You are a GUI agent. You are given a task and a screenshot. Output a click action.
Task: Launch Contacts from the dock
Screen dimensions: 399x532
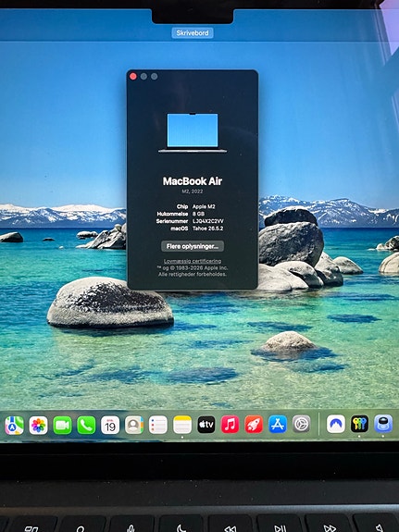coord(134,425)
